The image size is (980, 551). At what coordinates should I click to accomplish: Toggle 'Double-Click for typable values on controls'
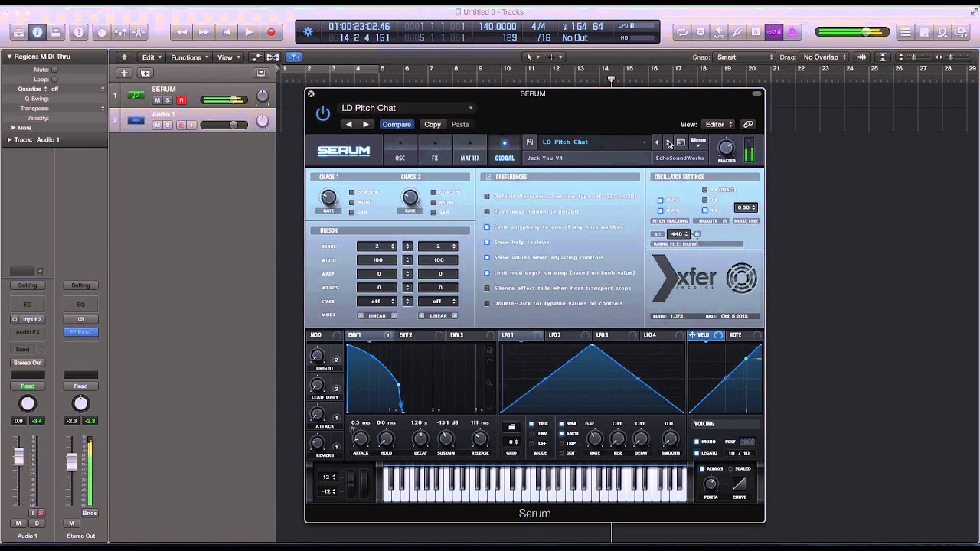pos(487,303)
